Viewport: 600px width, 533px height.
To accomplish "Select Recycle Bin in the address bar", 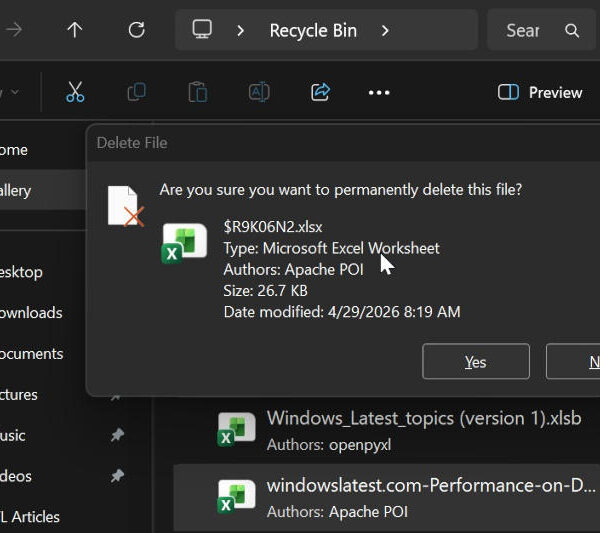I will coord(313,31).
